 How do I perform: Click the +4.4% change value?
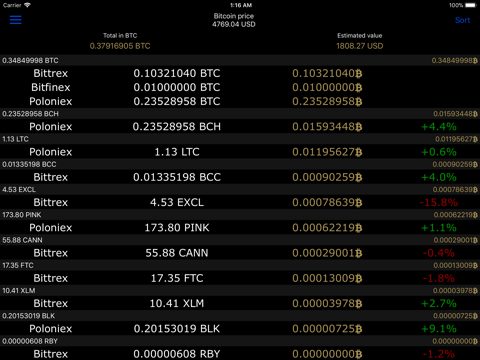point(439,127)
